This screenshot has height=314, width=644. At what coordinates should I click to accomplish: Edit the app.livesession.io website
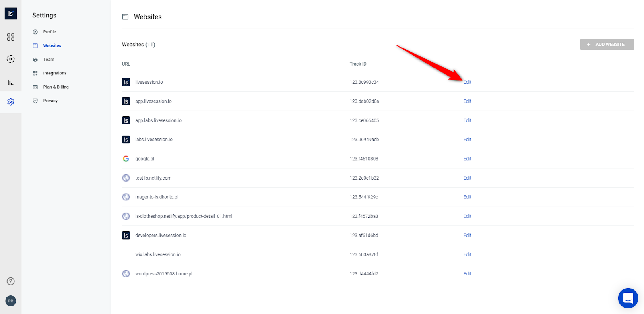[467, 101]
